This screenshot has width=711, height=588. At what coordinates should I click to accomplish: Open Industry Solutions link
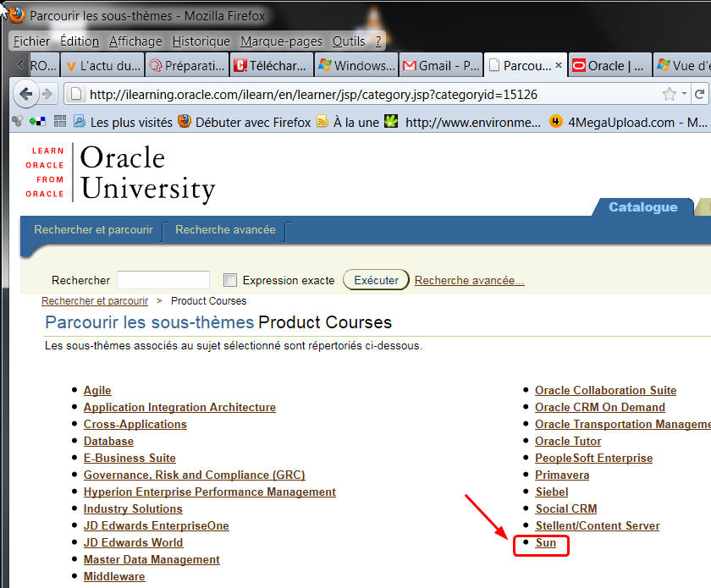click(x=133, y=508)
